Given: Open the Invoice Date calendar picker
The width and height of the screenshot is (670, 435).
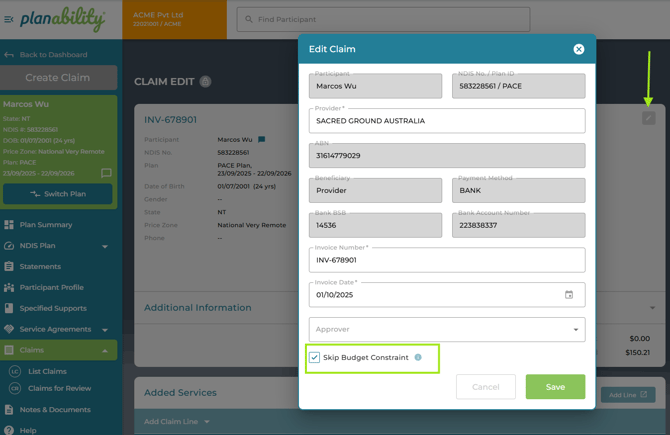Looking at the screenshot, I should tap(569, 295).
